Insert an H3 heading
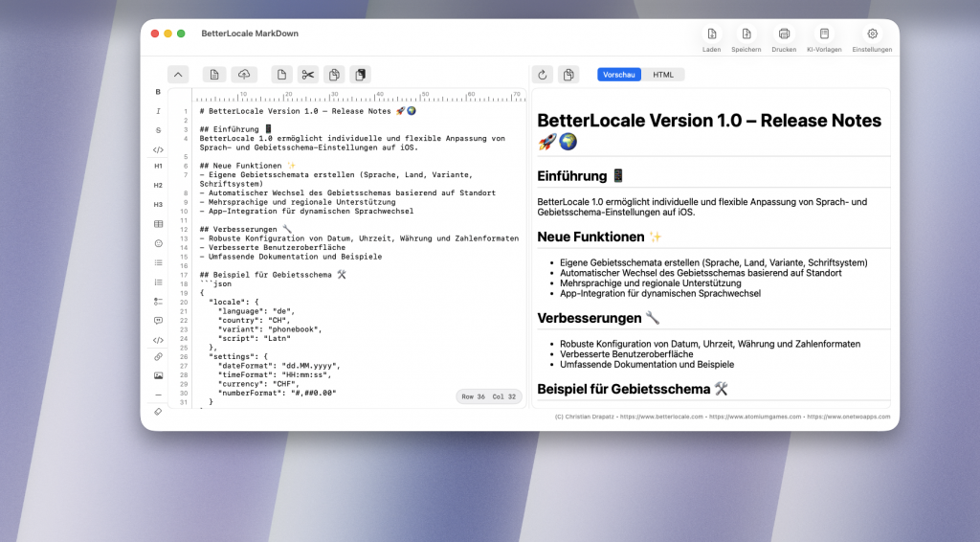 (158, 204)
